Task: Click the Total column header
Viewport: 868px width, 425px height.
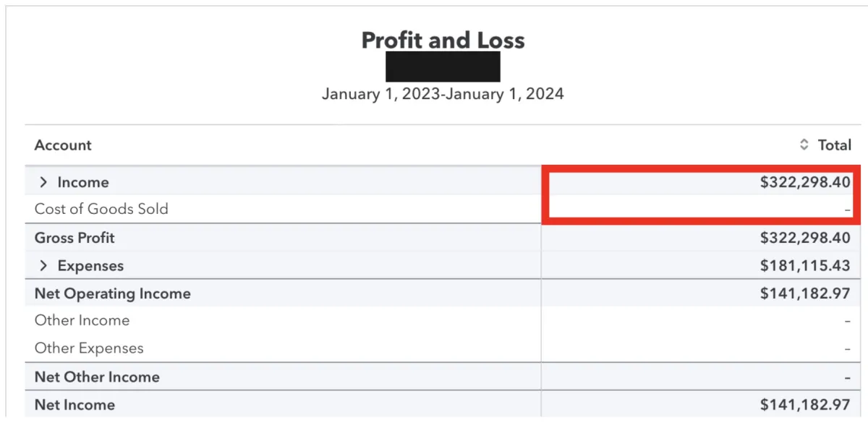Action: pyautogui.click(x=834, y=145)
